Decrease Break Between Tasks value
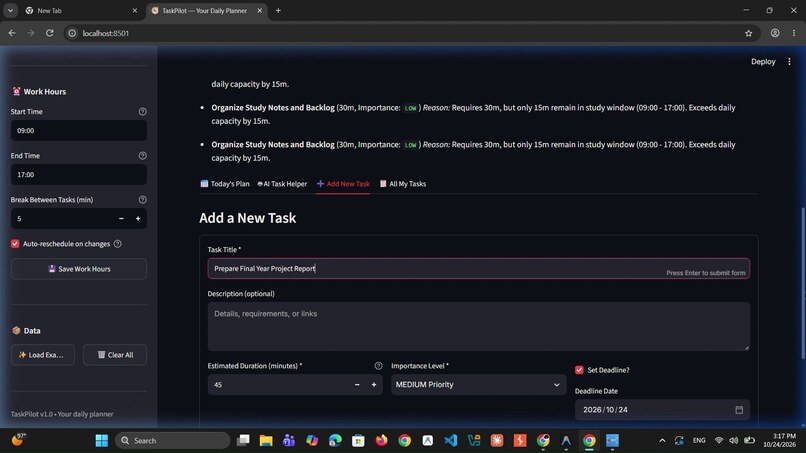This screenshot has height=453, width=806. (121, 219)
